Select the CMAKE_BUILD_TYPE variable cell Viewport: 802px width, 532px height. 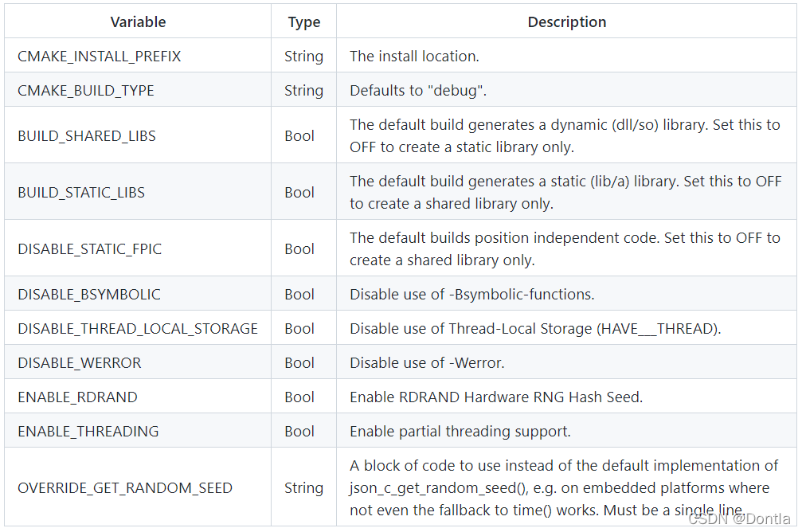(x=86, y=91)
